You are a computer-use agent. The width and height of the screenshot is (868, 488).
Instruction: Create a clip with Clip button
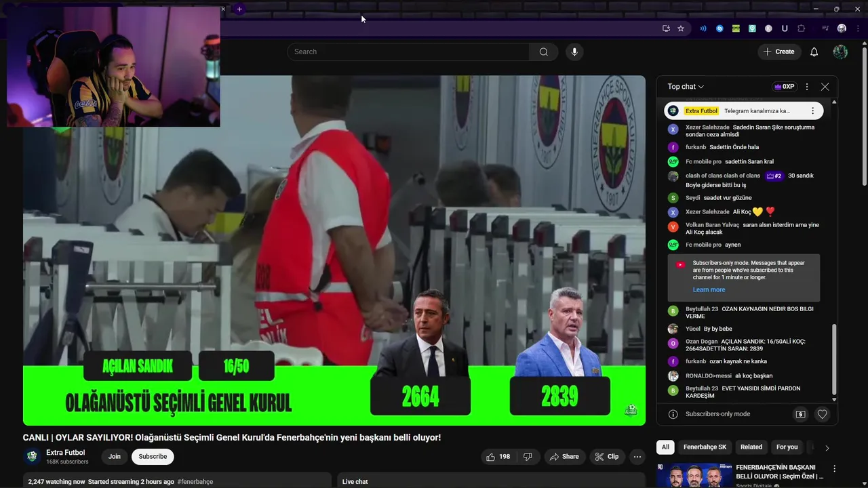click(607, 457)
